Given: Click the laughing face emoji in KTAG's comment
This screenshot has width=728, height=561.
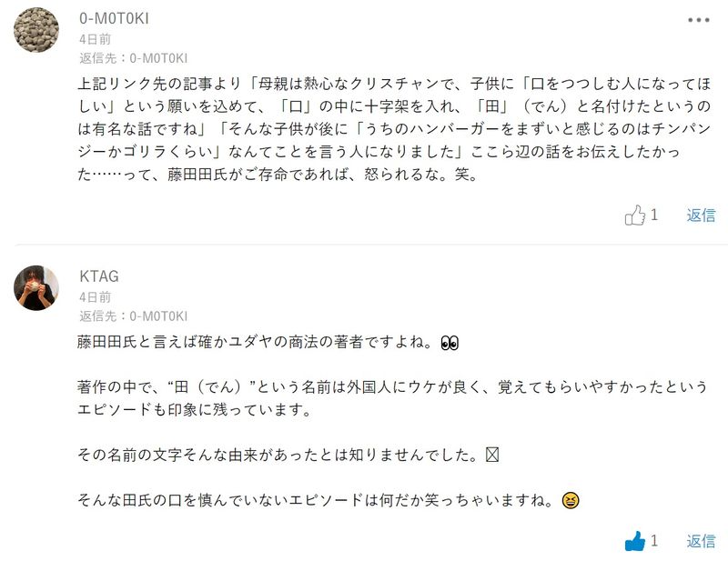Looking at the screenshot, I should [571, 500].
